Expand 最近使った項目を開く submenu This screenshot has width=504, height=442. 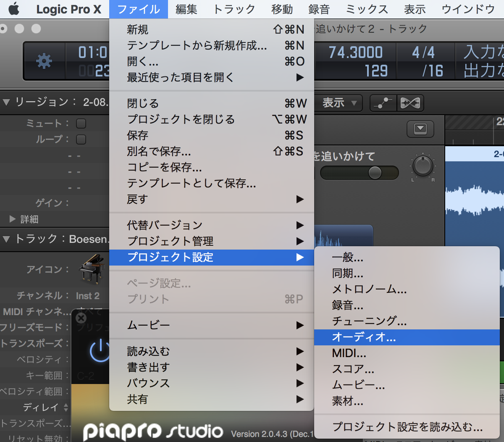(212, 77)
